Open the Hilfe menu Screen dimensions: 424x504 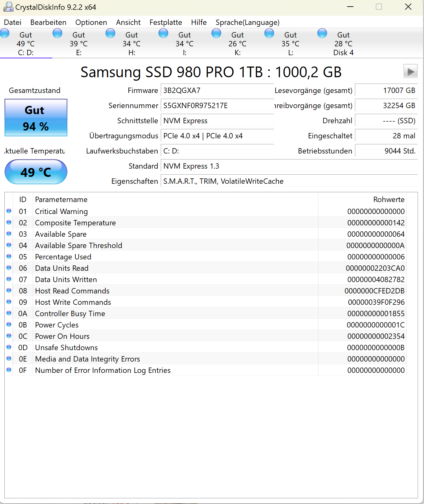pyautogui.click(x=199, y=22)
